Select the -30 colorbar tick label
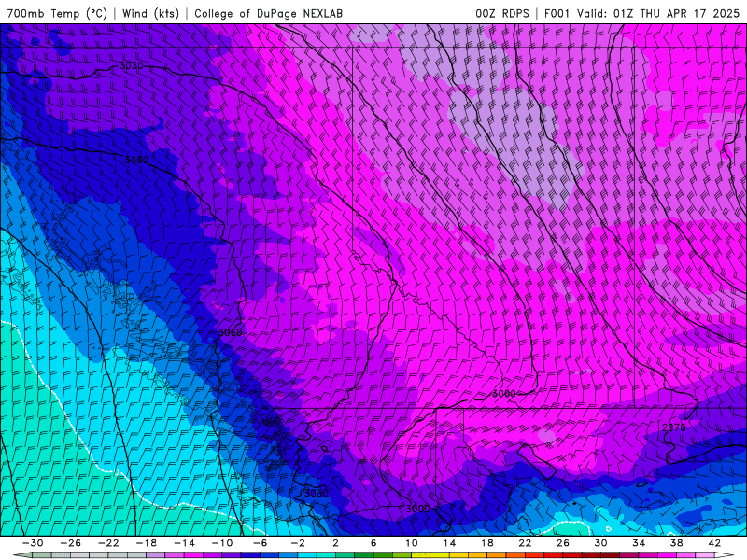The image size is (747, 560). (x=33, y=543)
